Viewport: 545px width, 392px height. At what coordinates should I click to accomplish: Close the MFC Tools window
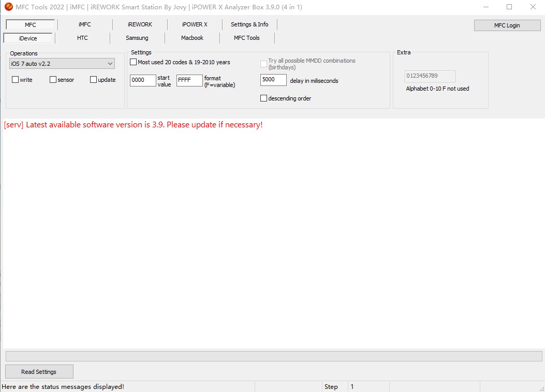tap(533, 7)
